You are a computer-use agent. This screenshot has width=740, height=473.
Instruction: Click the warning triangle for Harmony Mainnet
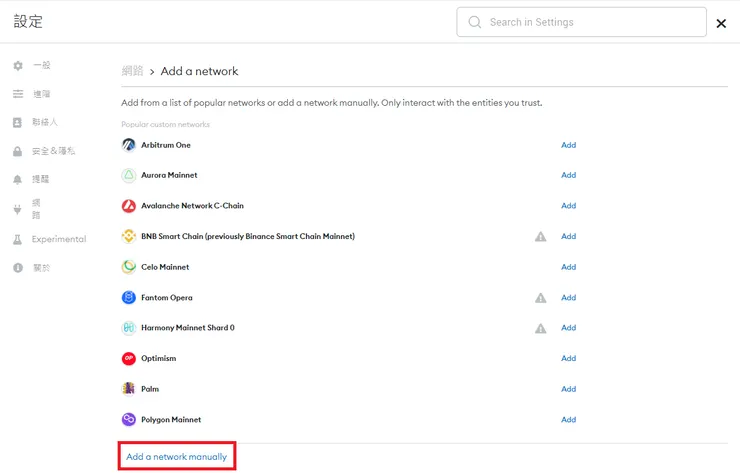(540, 328)
